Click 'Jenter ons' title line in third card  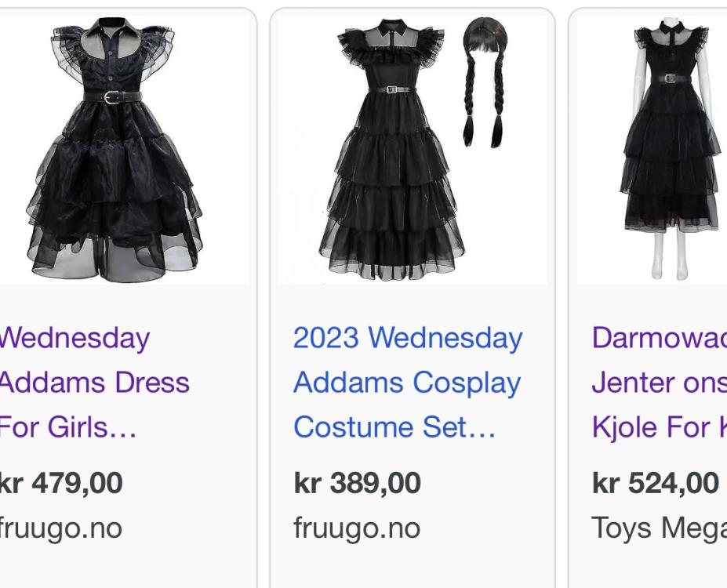pyautogui.click(x=660, y=383)
